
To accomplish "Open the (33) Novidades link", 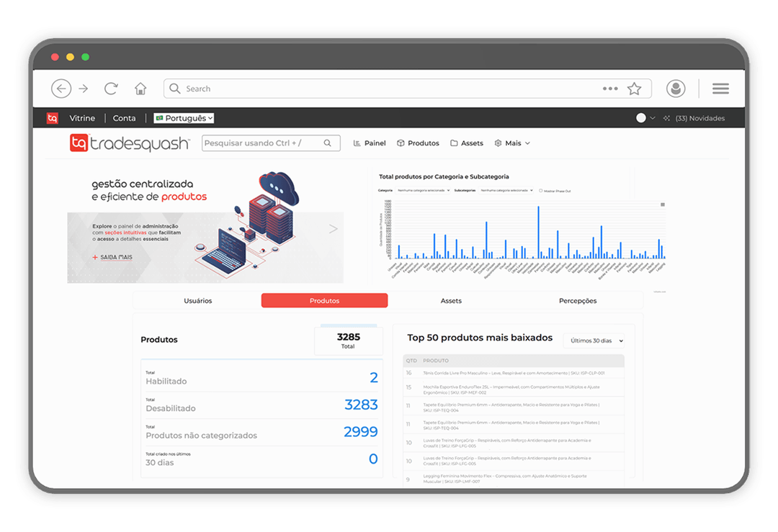I will pos(694,118).
